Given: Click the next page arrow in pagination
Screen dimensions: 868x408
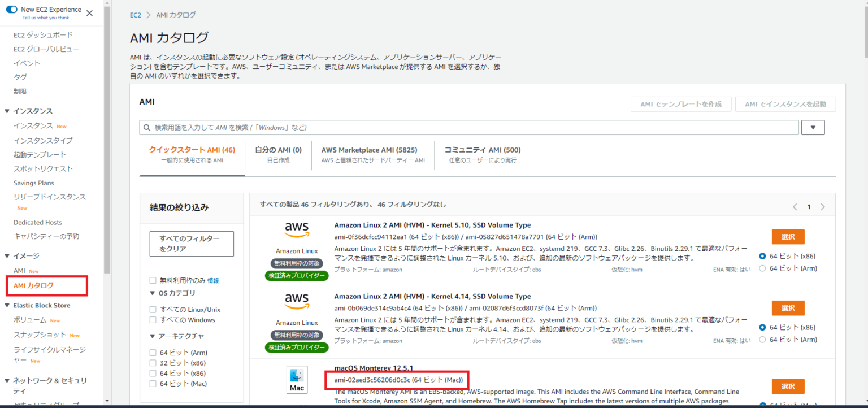Looking at the screenshot, I should point(823,207).
